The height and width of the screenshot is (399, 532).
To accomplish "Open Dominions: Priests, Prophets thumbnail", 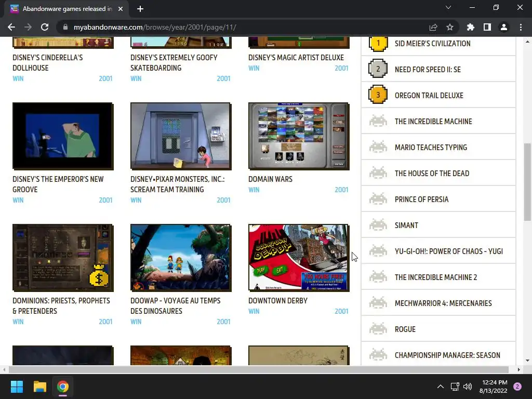I will [63, 258].
